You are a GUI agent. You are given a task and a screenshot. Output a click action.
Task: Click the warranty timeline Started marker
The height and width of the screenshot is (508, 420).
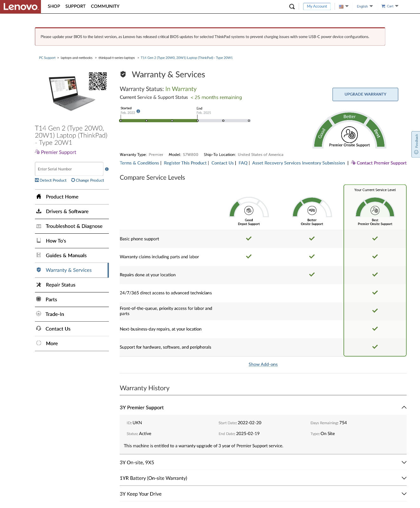(x=121, y=121)
